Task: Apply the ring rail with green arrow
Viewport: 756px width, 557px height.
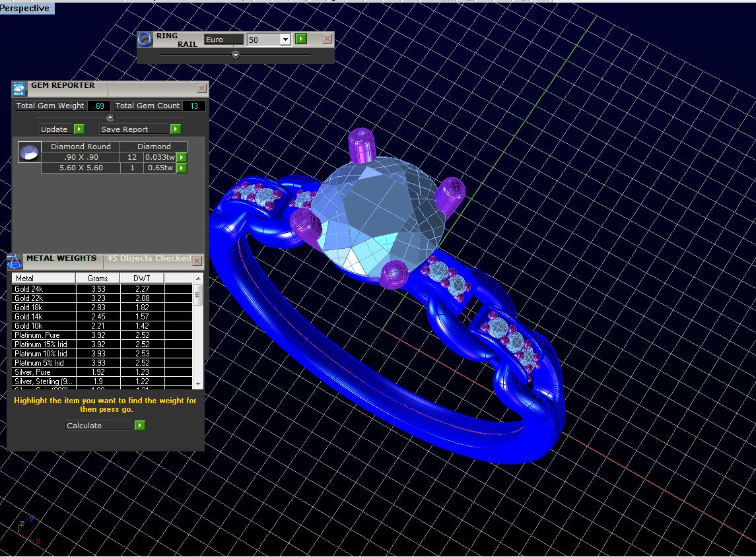Action: tap(301, 40)
